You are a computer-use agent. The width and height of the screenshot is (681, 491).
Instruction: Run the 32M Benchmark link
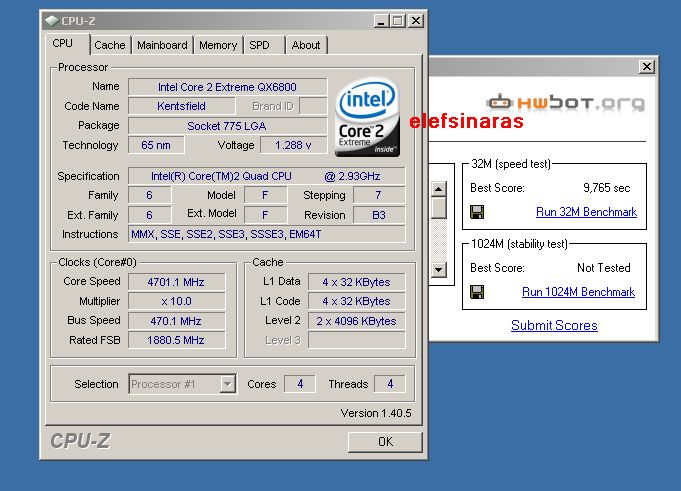coord(586,212)
